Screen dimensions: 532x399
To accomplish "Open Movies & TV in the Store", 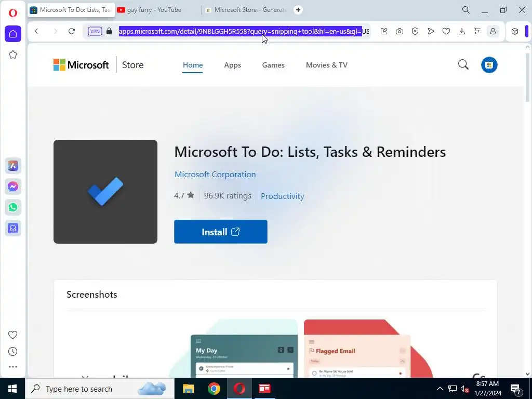I will tap(327, 65).
